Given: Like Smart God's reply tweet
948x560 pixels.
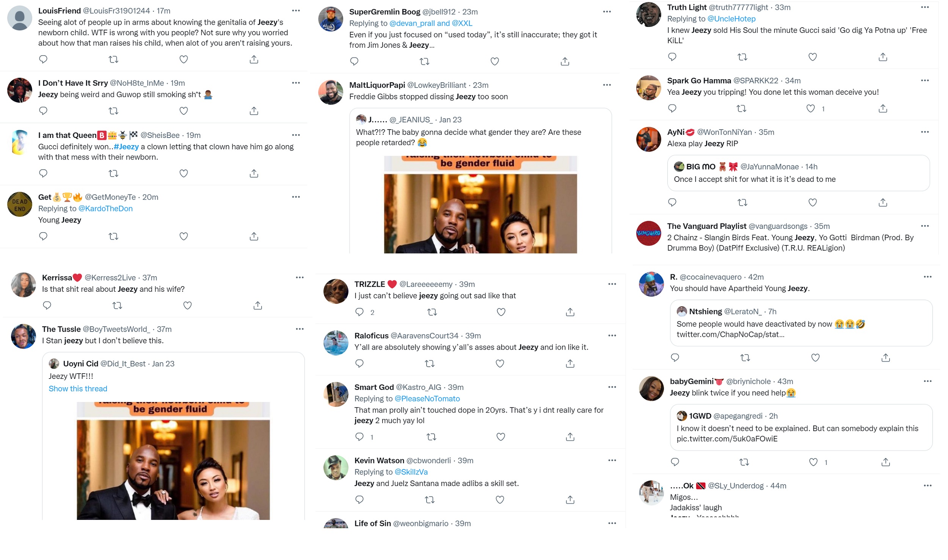Looking at the screenshot, I should tap(501, 437).
